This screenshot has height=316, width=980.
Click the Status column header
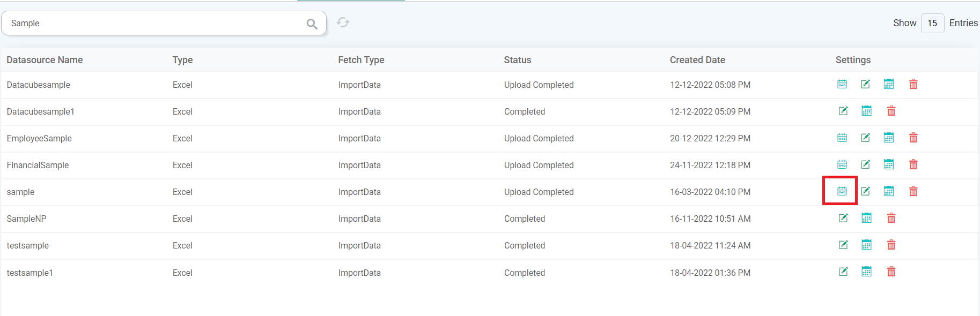point(517,60)
